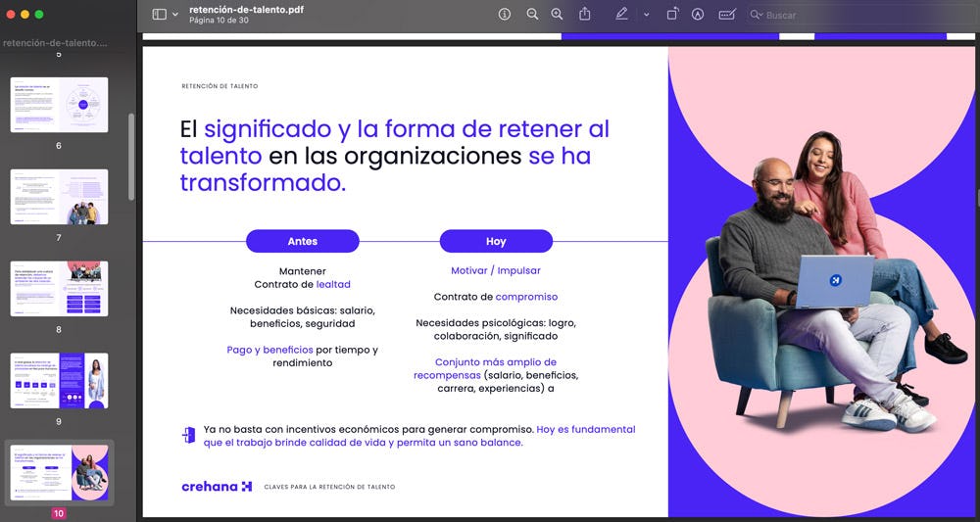Click the 'Antes' pill label
980x522 pixels.
point(302,241)
